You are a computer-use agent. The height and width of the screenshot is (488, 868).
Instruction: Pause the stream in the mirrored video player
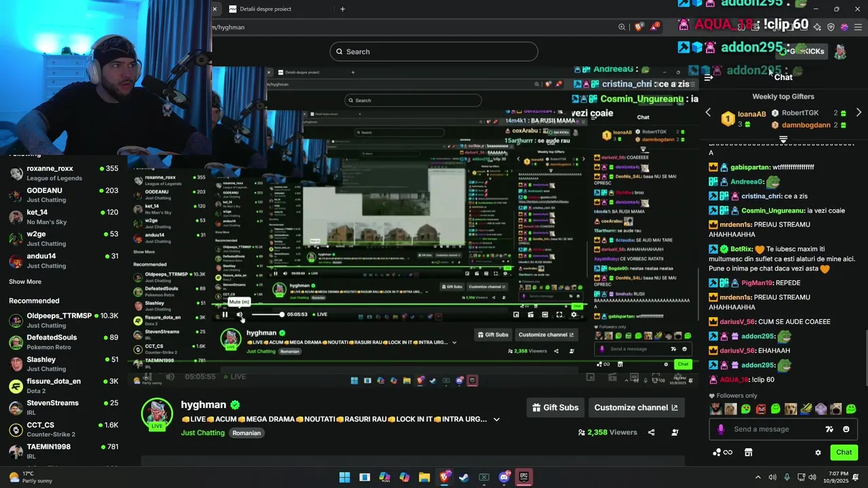[224, 314]
